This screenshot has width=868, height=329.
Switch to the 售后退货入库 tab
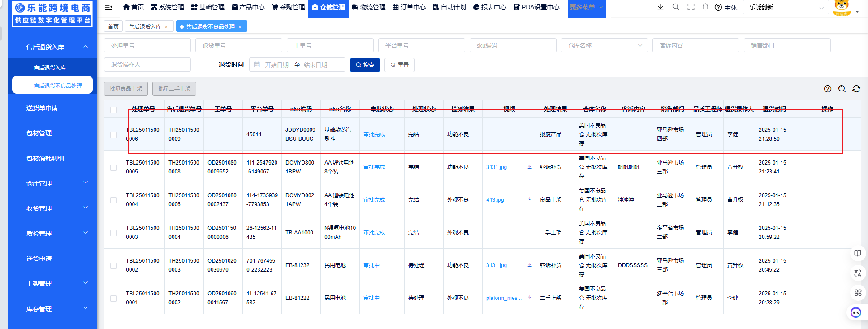click(x=145, y=27)
